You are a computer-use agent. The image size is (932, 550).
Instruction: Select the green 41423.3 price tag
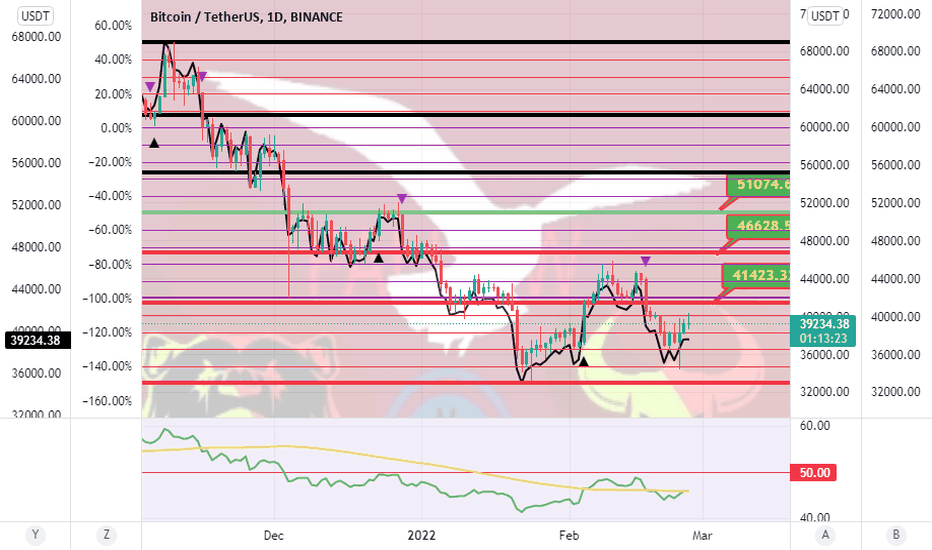[757, 275]
